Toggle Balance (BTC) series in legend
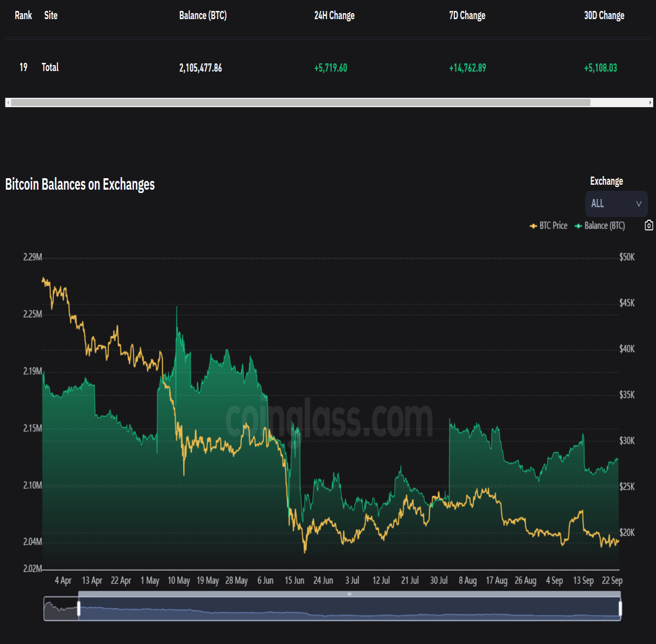 pyautogui.click(x=600, y=226)
